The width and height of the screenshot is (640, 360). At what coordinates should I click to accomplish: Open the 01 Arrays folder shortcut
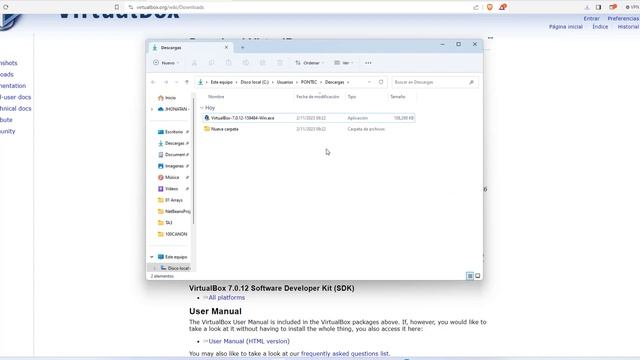(171, 200)
